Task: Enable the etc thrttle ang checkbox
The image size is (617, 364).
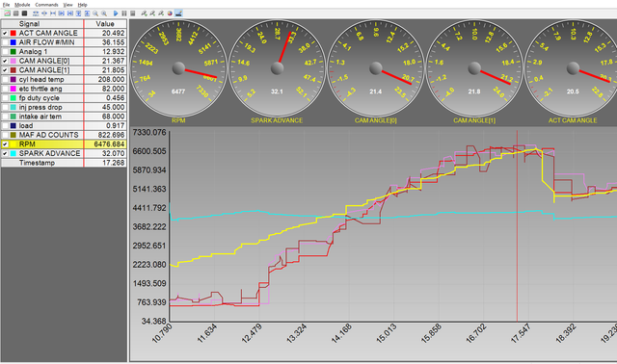Action: tap(5, 89)
